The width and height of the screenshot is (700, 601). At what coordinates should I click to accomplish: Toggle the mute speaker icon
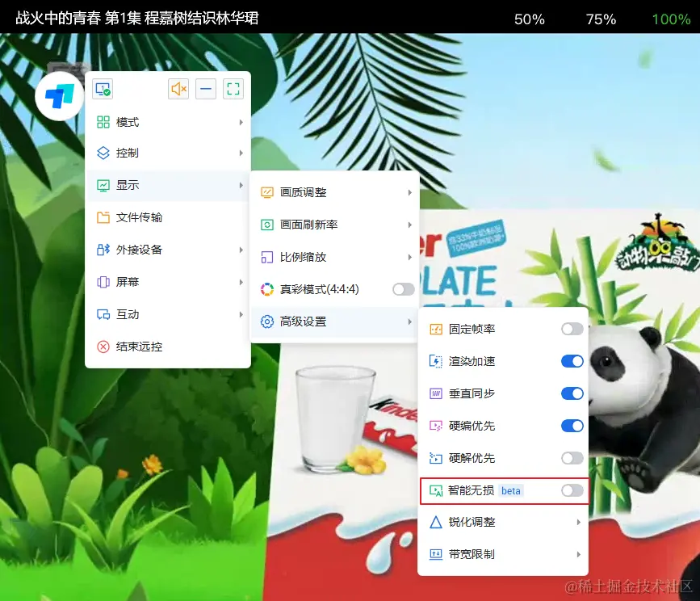point(178,89)
